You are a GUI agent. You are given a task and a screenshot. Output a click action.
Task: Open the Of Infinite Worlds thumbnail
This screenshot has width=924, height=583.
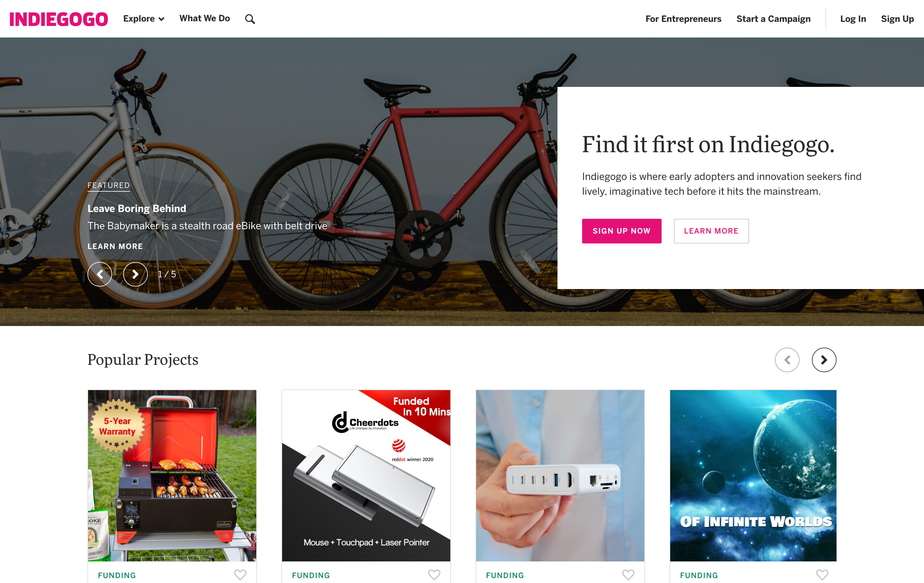point(753,475)
